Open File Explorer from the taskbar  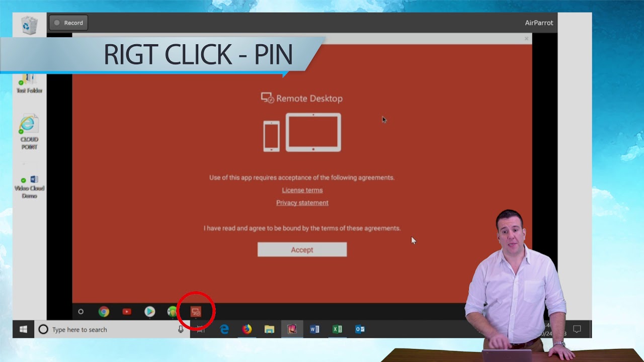pos(270,329)
